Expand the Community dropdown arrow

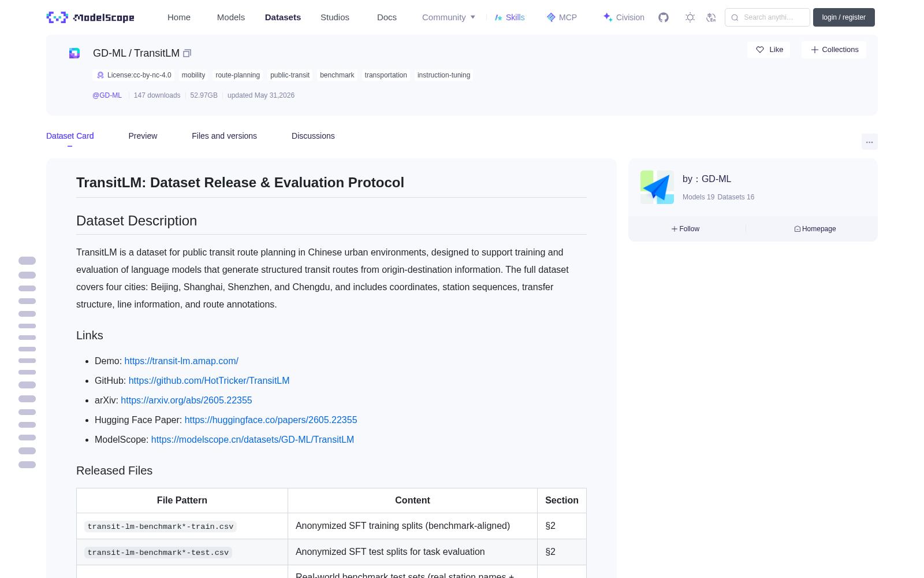(x=473, y=17)
